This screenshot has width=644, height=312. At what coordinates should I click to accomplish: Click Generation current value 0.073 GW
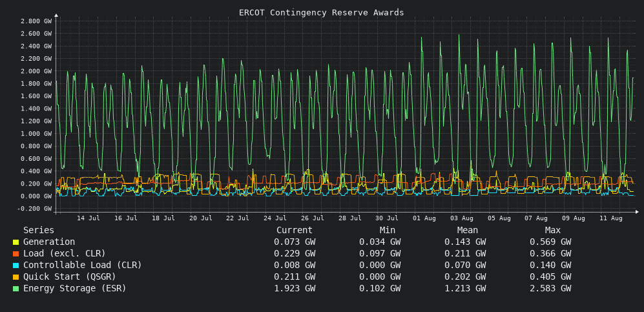[x=295, y=242]
